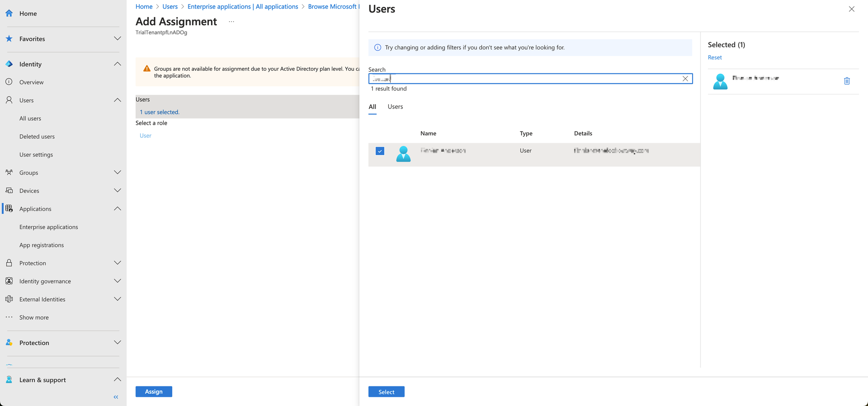Click the Groups icon in sidebar

click(x=9, y=172)
